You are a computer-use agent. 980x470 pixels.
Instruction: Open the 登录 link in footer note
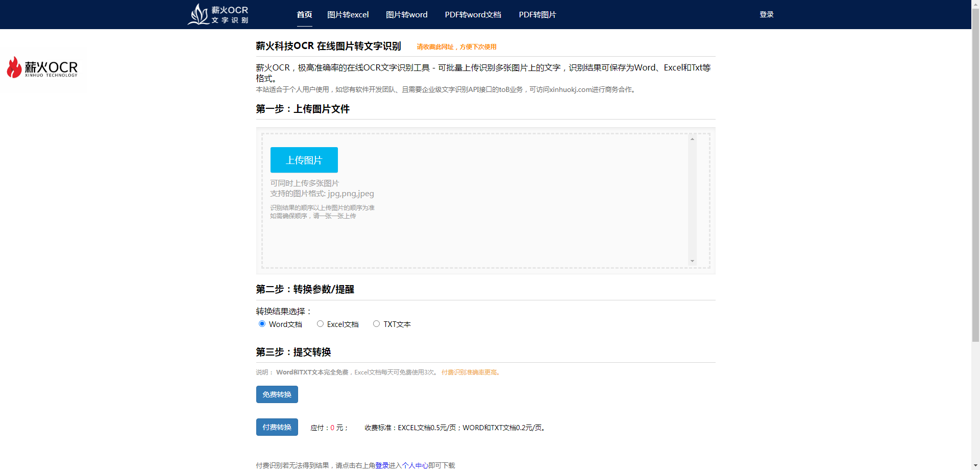[x=382, y=465]
